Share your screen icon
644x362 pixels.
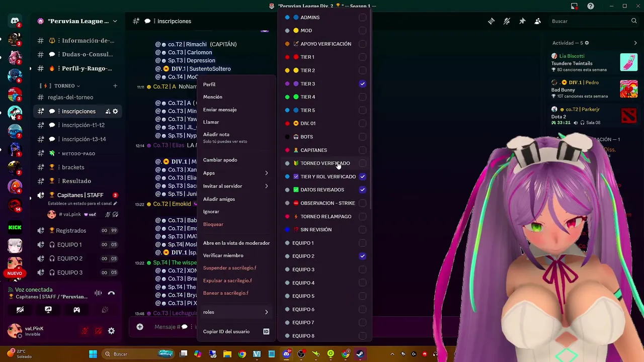click(x=48, y=310)
